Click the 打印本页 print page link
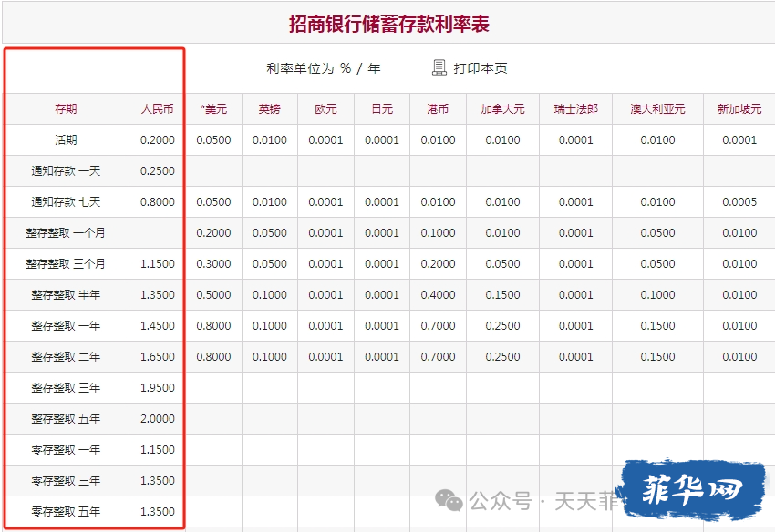The width and height of the screenshot is (775, 532). pos(480,68)
